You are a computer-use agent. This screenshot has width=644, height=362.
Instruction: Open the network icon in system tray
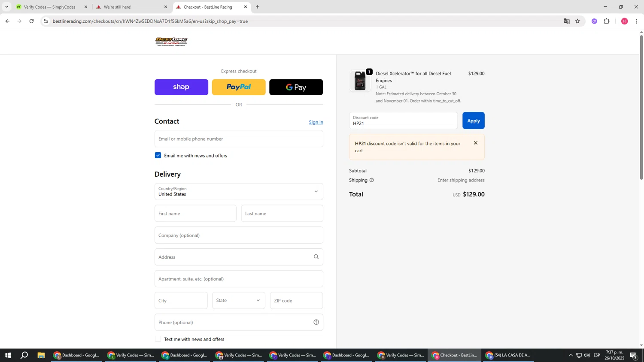[x=579, y=355]
